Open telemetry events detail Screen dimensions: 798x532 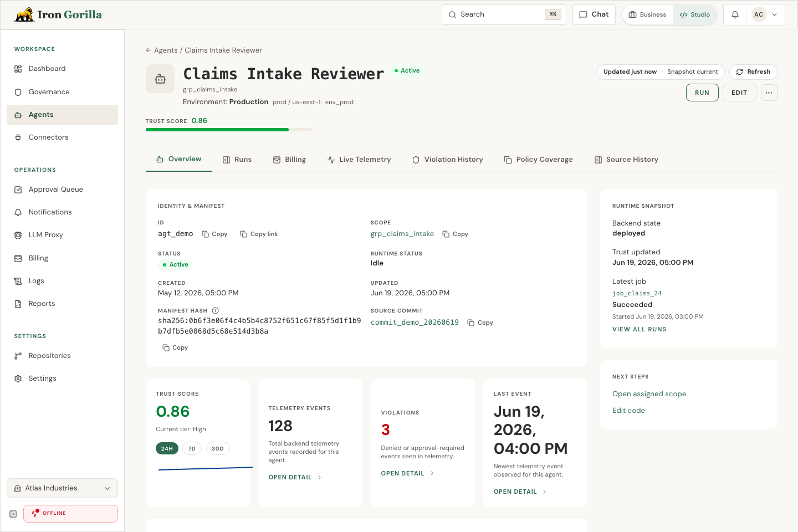point(295,477)
